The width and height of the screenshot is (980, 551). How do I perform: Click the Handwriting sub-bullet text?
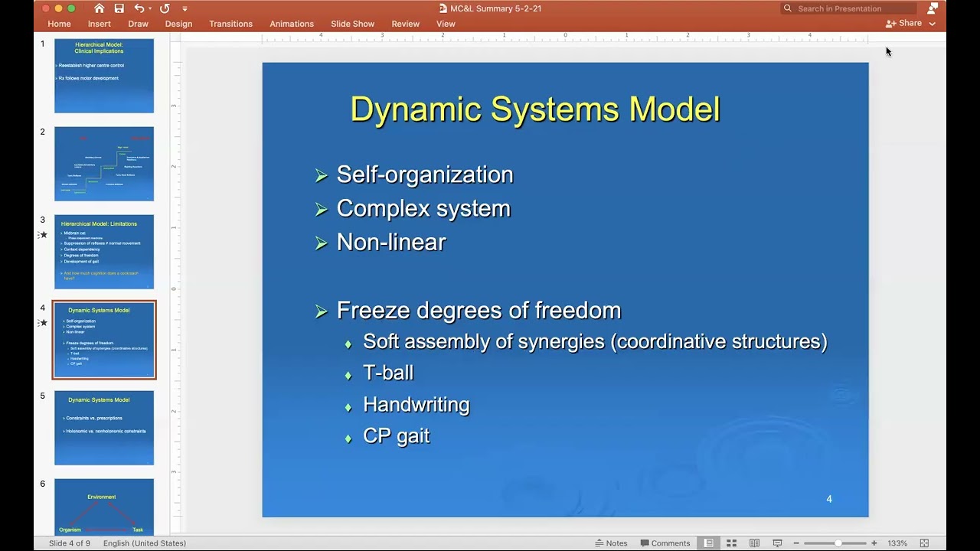coord(416,404)
